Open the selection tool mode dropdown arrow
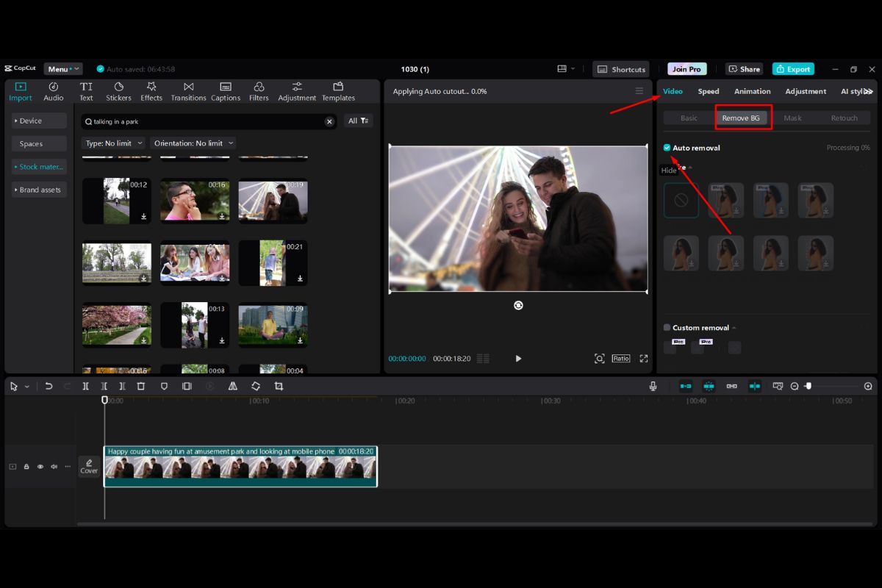 click(x=27, y=387)
